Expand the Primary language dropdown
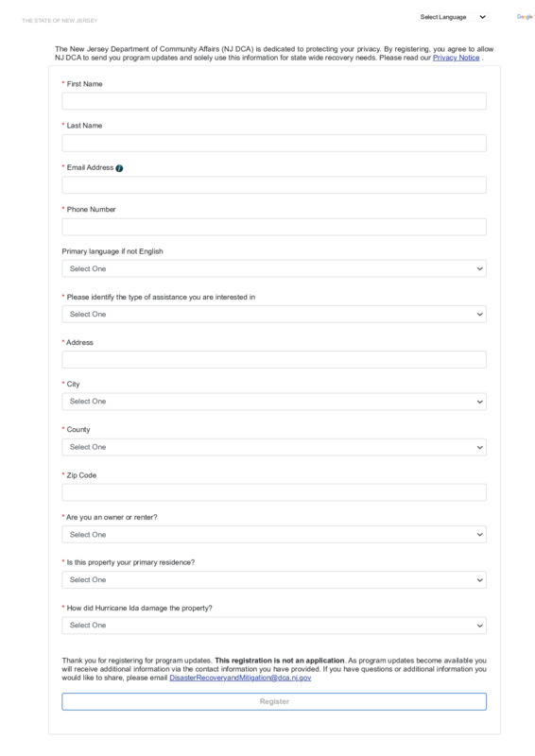 pyautogui.click(x=274, y=268)
